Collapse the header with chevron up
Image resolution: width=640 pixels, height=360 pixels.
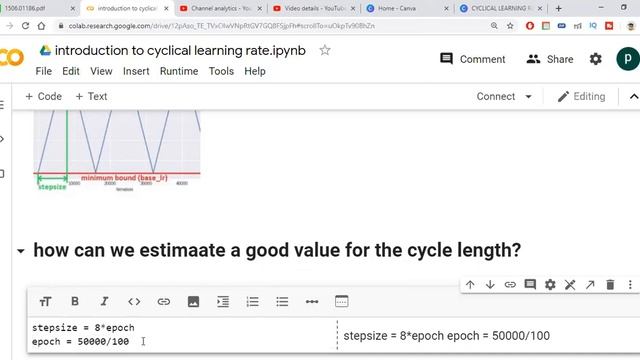[x=633, y=97]
